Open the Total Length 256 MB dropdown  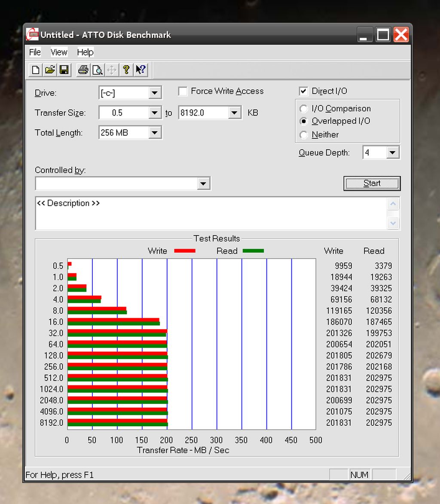tap(155, 133)
